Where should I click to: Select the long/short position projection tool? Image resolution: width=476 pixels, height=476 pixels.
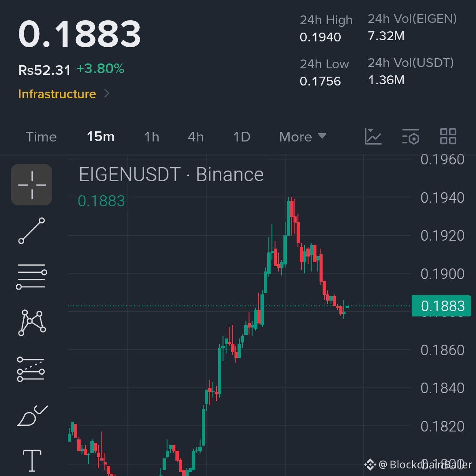point(31,369)
